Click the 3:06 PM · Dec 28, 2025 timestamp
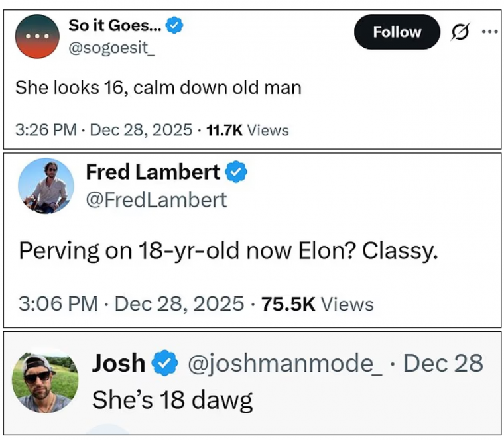The width and height of the screenshot is (504, 440). pyautogui.click(x=131, y=304)
